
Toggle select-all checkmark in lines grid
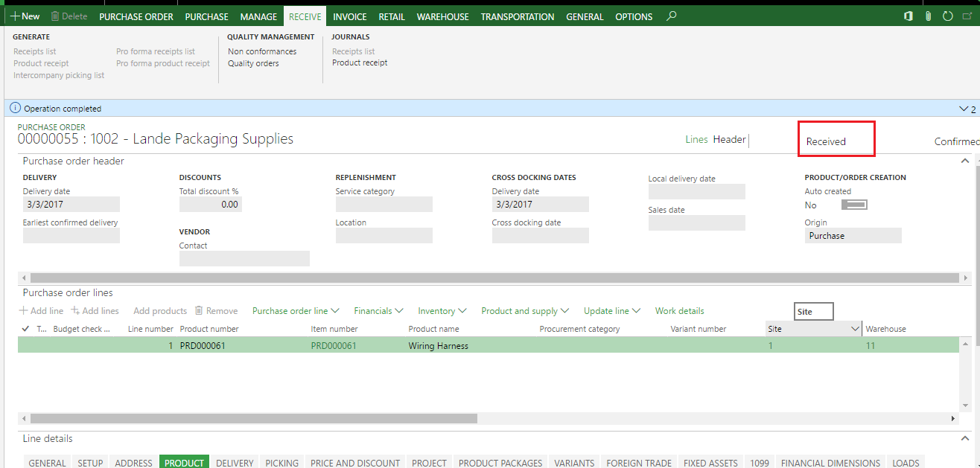point(26,329)
